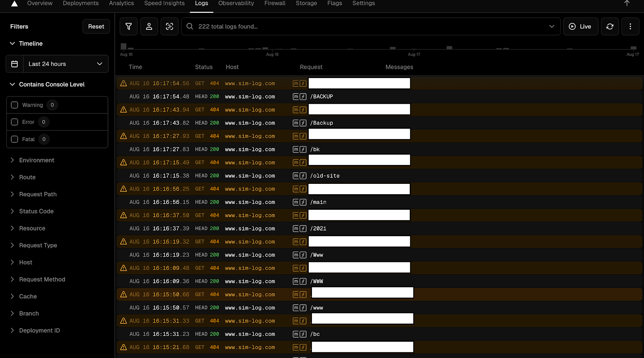
Task: Click the Vercel triangle logo
Action: (14, 4)
